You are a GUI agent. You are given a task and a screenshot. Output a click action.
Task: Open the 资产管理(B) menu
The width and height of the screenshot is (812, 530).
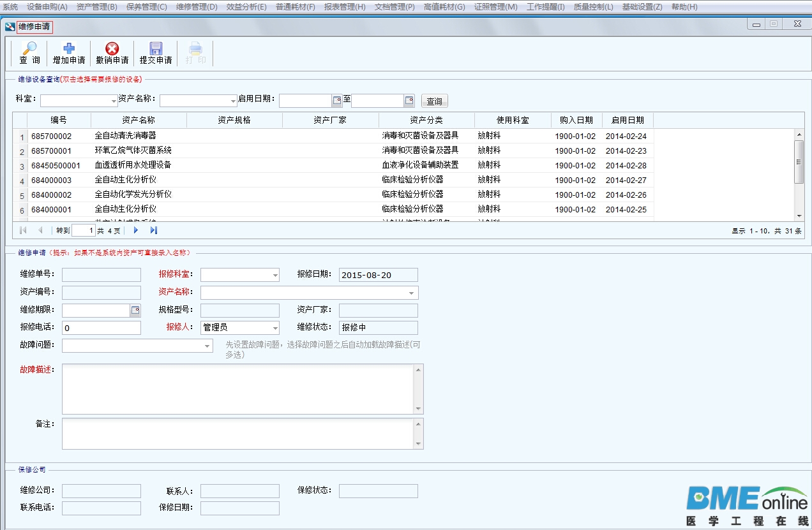[96, 7]
